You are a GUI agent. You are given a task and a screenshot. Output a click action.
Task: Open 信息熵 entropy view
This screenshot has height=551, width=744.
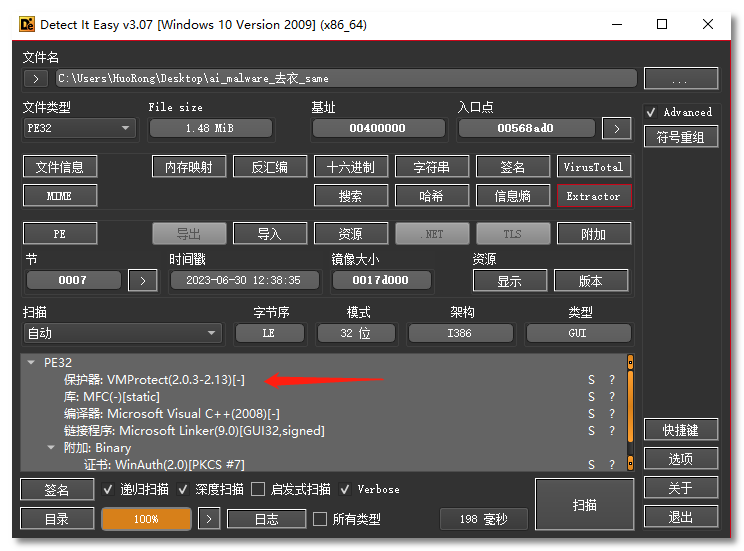(512, 196)
